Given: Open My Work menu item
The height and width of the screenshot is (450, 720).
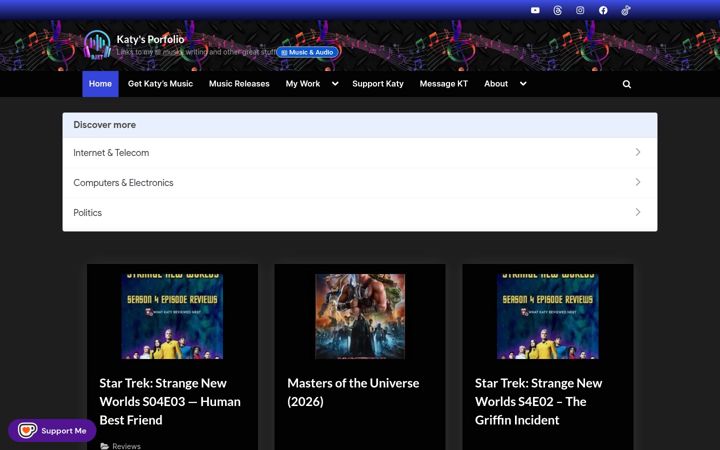Looking at the screenshot, I should tap(303, 84).
